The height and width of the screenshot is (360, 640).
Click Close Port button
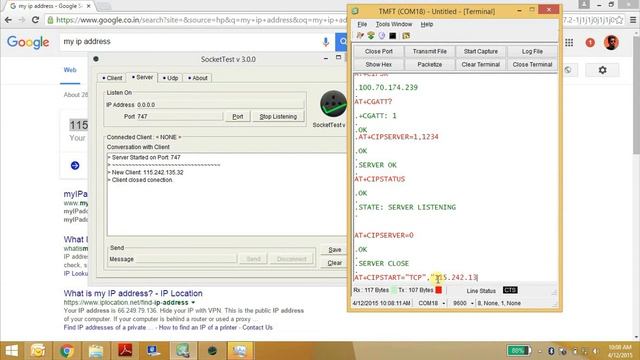coord(379,51)
